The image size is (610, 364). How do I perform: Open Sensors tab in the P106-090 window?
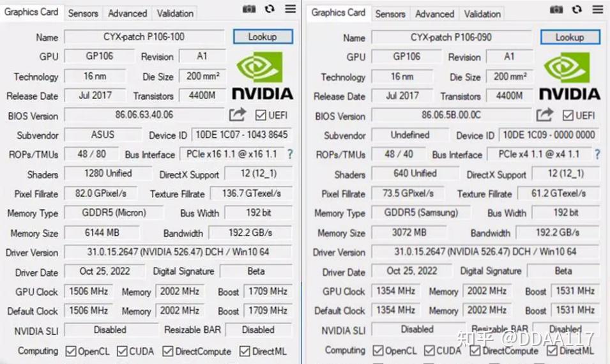390,14
